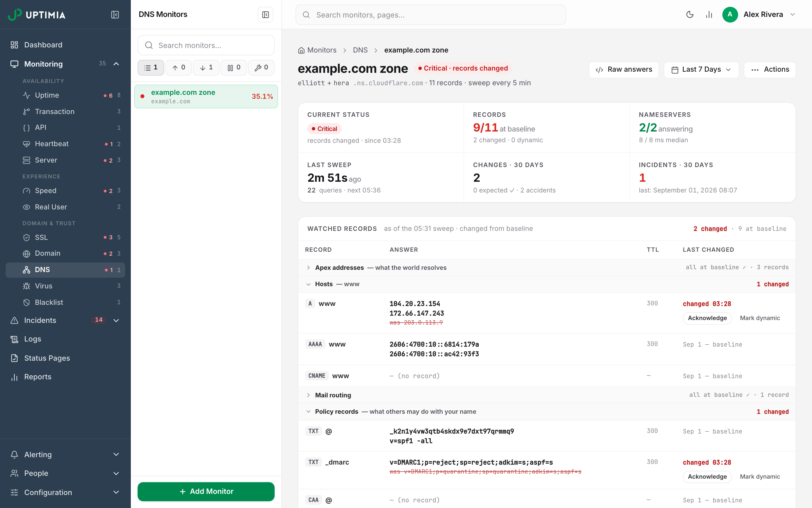Go to DNS breadcrumb link

pos(360,50)
